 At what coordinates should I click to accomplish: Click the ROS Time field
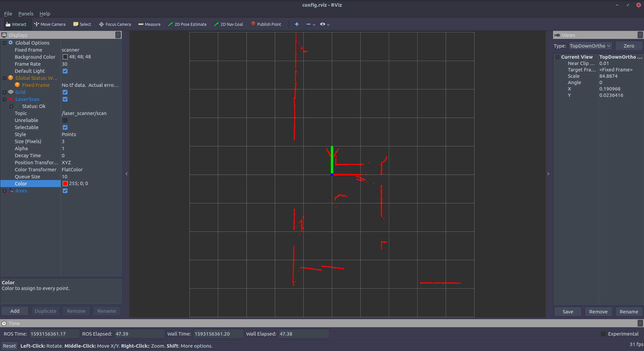54,334
